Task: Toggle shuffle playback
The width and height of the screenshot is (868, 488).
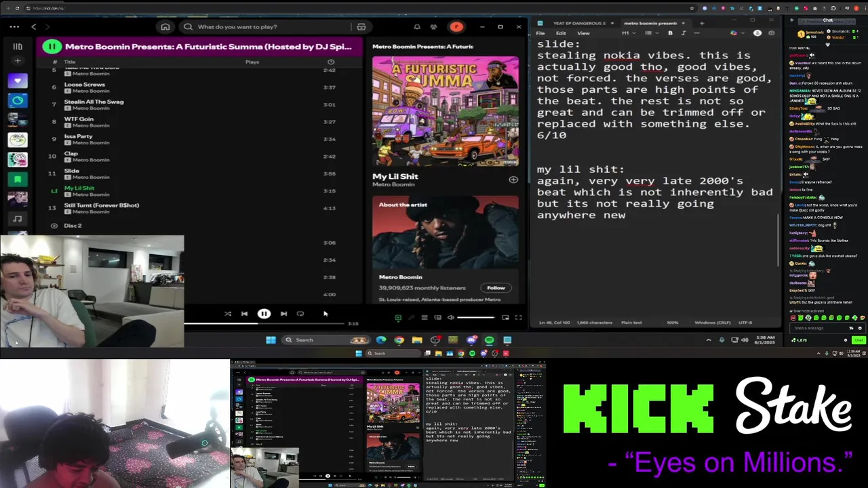Action: [227, 314]
